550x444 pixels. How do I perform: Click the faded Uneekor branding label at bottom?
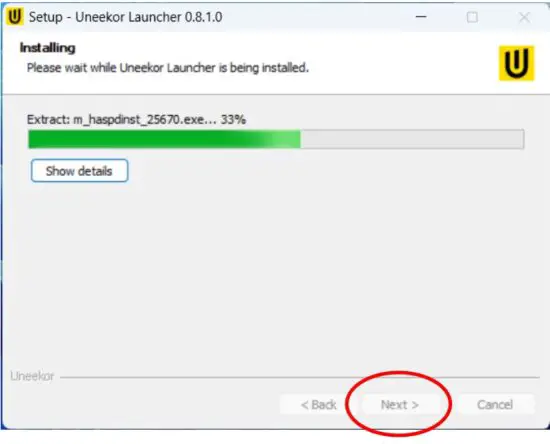[32, 376]
